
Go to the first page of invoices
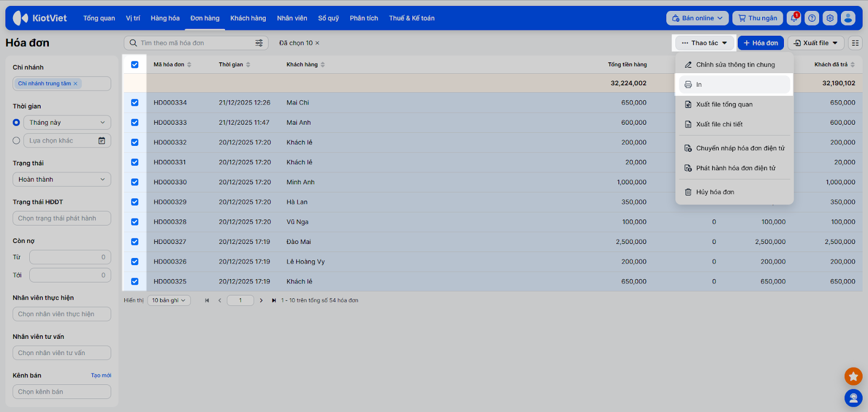[207, 300]
